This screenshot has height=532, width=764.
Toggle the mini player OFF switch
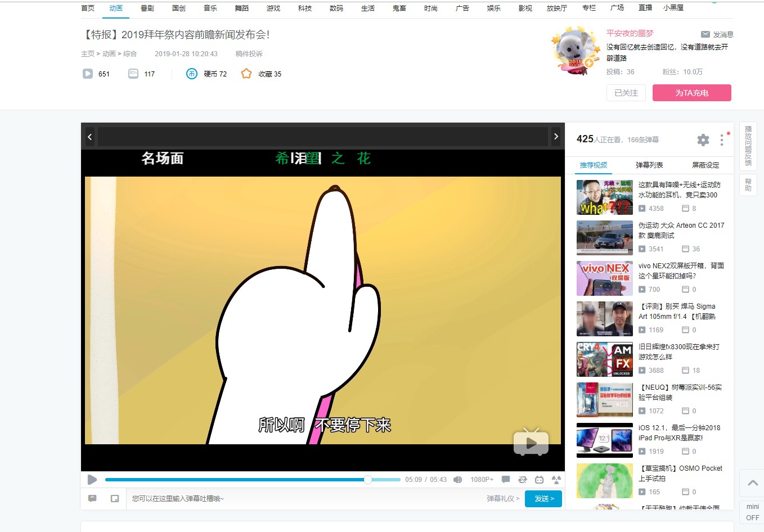click(x=753, y=512)
